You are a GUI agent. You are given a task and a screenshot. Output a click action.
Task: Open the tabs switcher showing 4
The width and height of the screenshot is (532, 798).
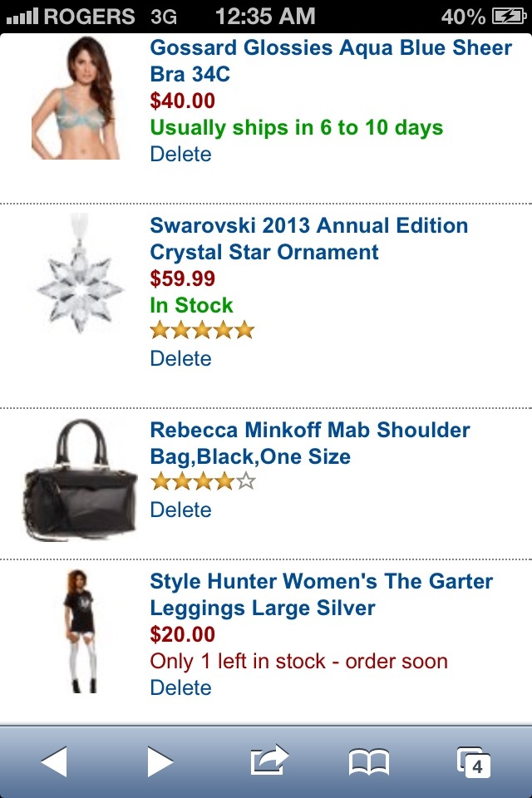click(474, 762)
